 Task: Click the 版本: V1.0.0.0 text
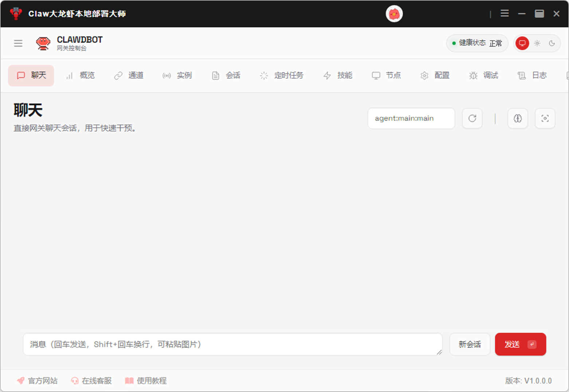click(528, 381)
